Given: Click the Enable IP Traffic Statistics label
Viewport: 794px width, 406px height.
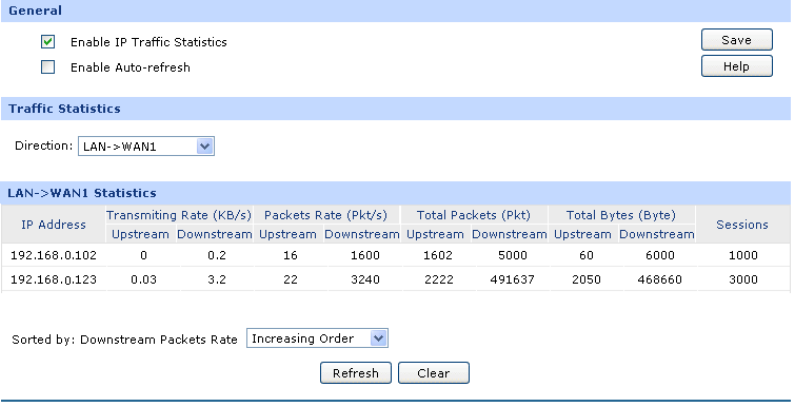Looking at the screenshot, I should [x=148, y=42].
